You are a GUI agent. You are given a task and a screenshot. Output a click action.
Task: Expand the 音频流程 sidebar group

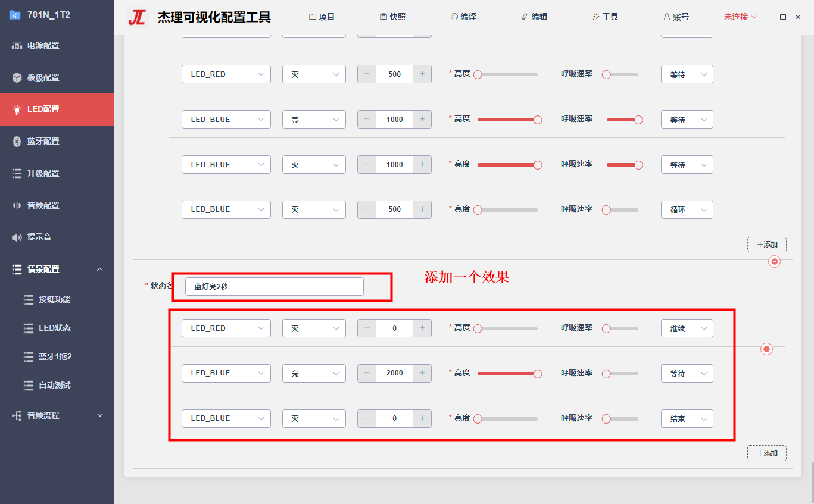point(57,415)
